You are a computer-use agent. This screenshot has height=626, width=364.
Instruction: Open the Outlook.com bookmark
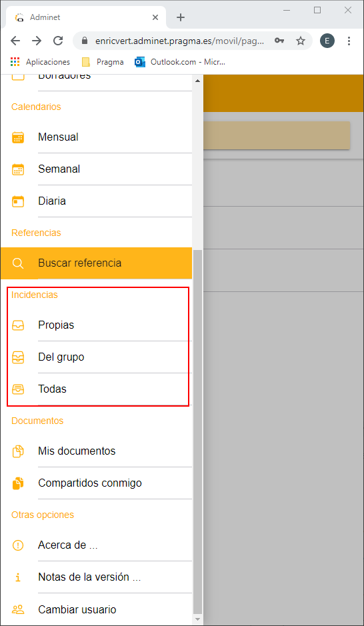point(181,62)
